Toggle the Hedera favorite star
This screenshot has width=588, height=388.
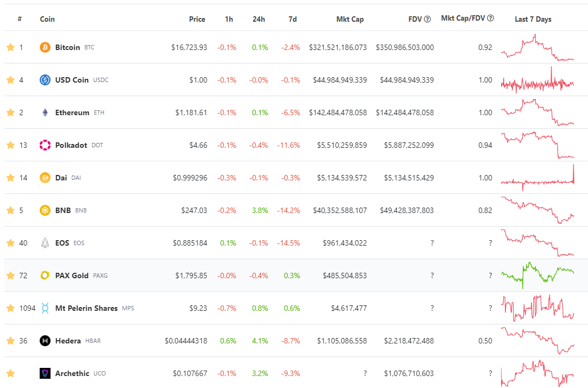pyautogui.click(x=10, y=341)
